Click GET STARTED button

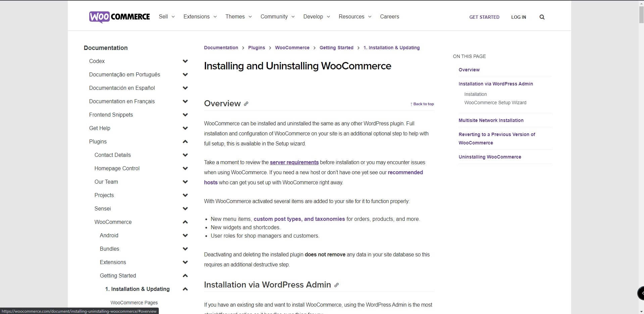point(484,17)
